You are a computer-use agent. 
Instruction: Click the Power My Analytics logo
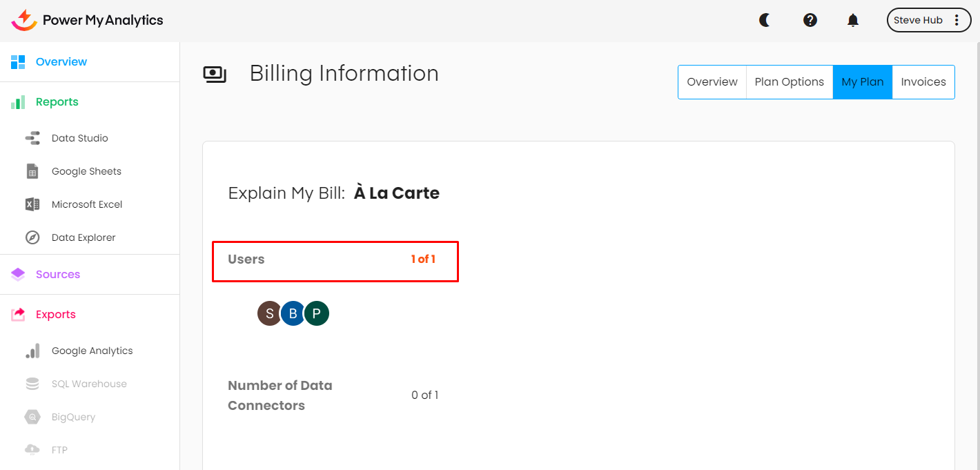click(88, 20)
